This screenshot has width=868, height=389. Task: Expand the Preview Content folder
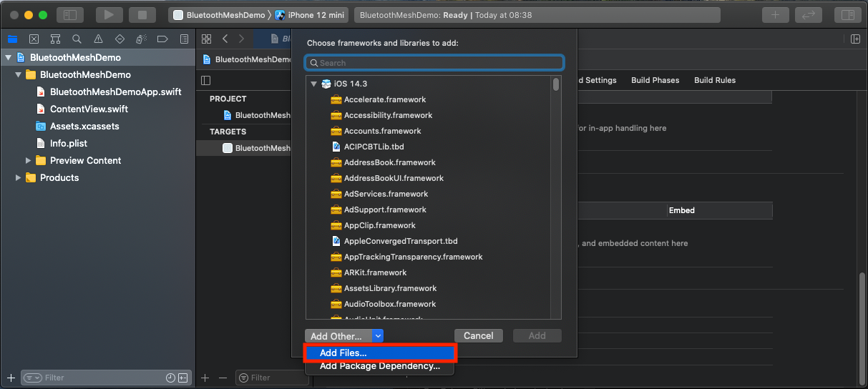[x=29, y=161]
